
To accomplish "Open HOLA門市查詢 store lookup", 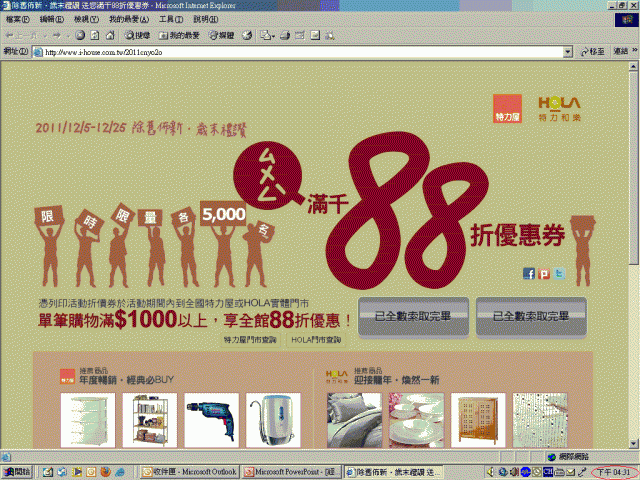I will click(316, 340).
